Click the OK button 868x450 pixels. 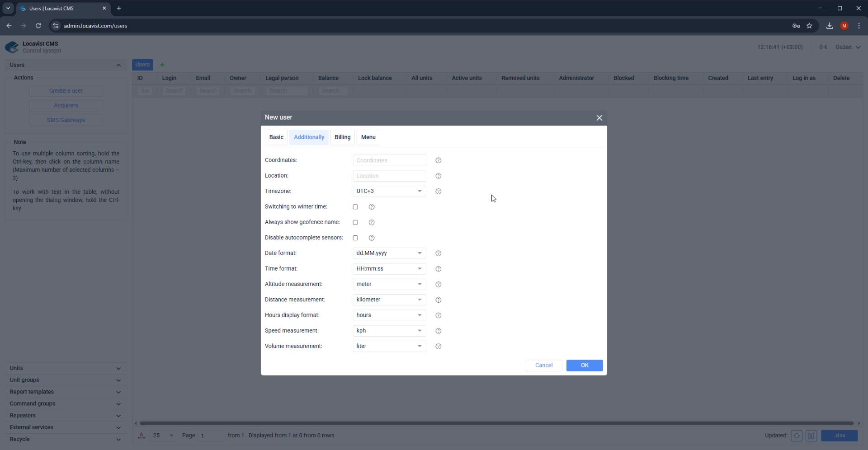click(585, 366)
